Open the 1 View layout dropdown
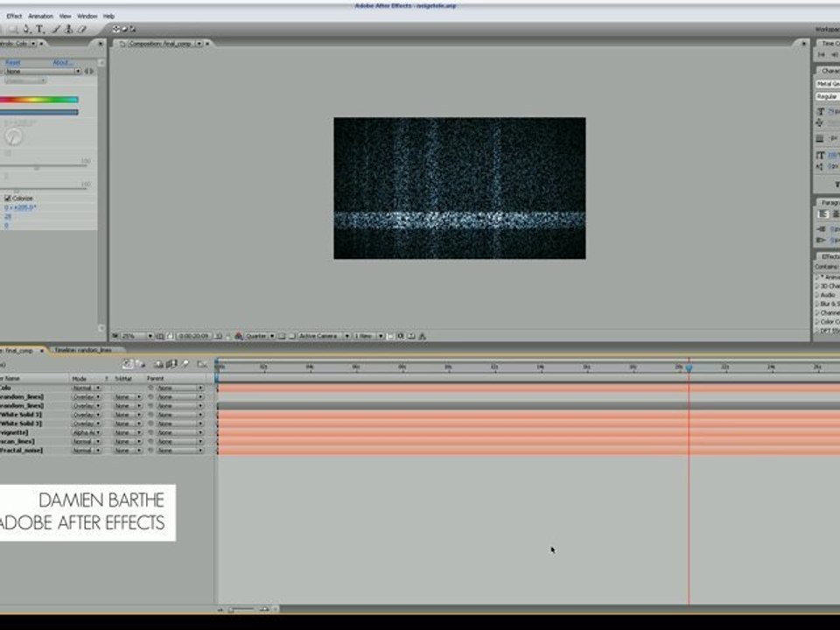 [x=368, y=336]
